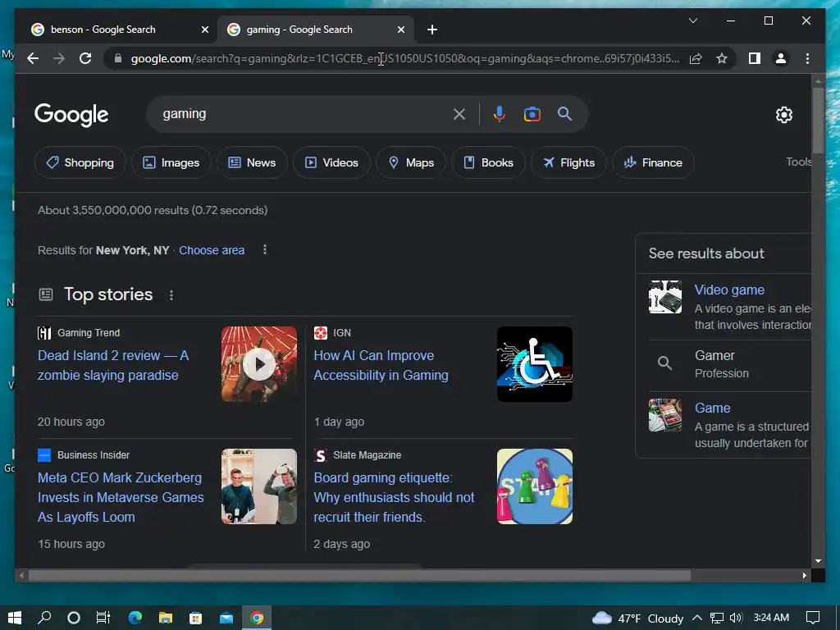Launch Microsoft Edge from taskbar

pos(135,618)
